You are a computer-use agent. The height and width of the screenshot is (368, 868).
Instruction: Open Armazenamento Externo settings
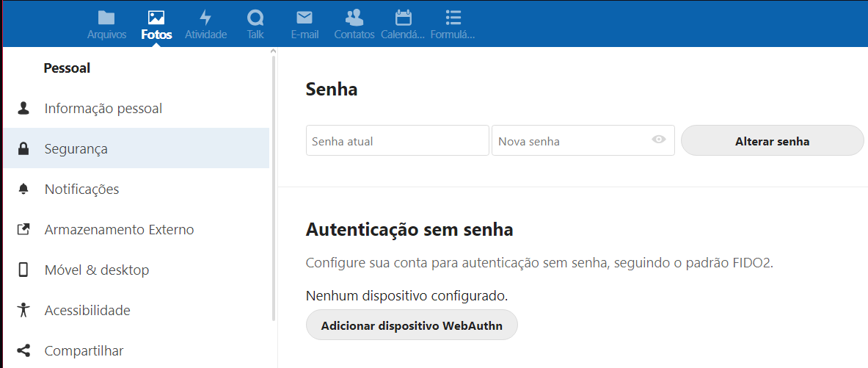coord(119,230)
